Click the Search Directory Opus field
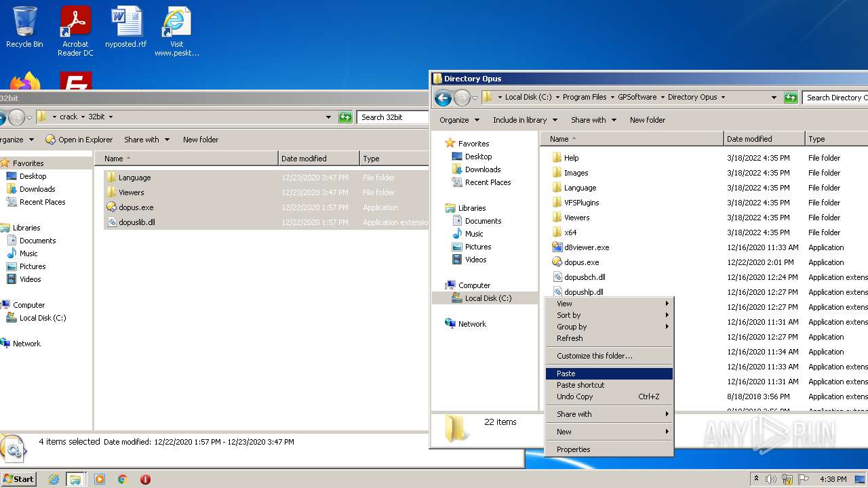868x488 pixels. coord(835,98)
